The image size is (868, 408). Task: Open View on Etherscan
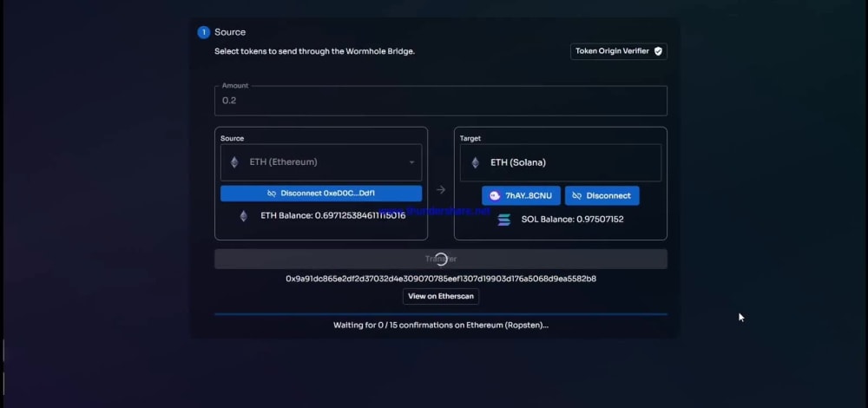(441, 296)
